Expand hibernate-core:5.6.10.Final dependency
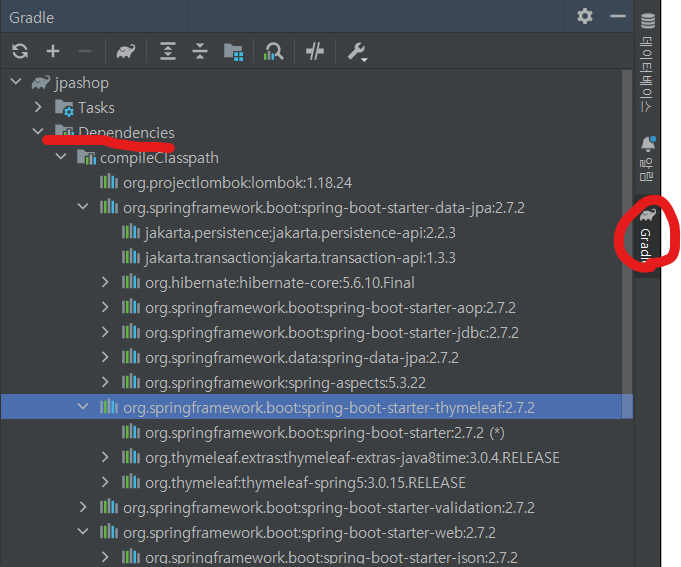The image size is (681, 567). [x=105, y=282]
